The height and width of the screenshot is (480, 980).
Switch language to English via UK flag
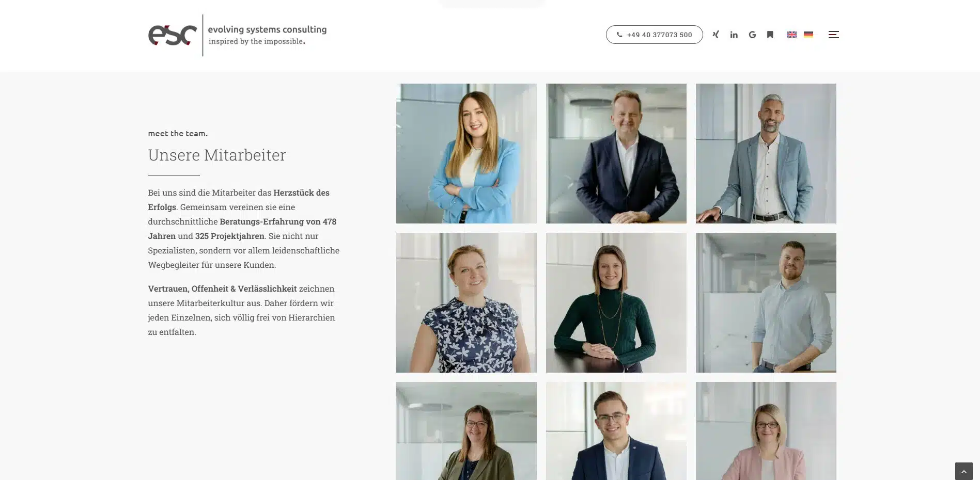click(791, 35)
